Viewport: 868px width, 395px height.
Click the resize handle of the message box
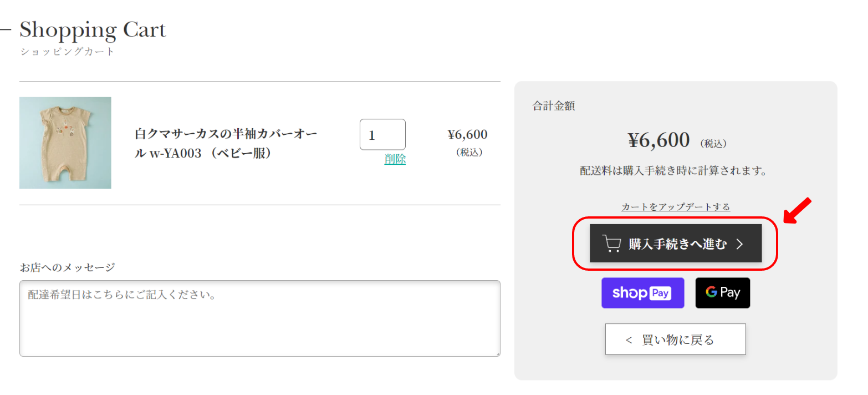[497, 353]
